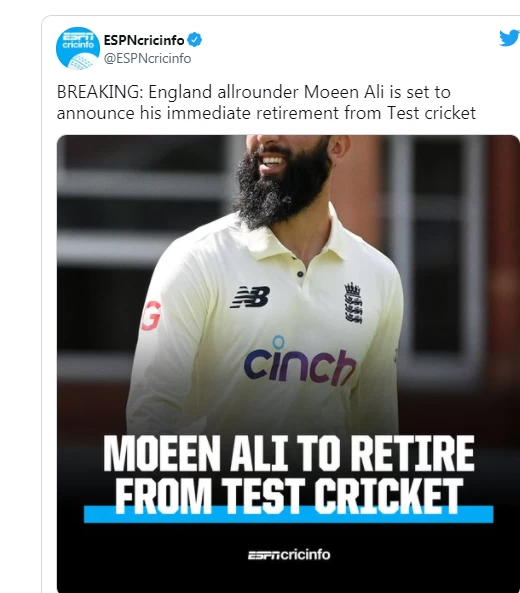Click the Twitter bird logo

tap(509, 38)
